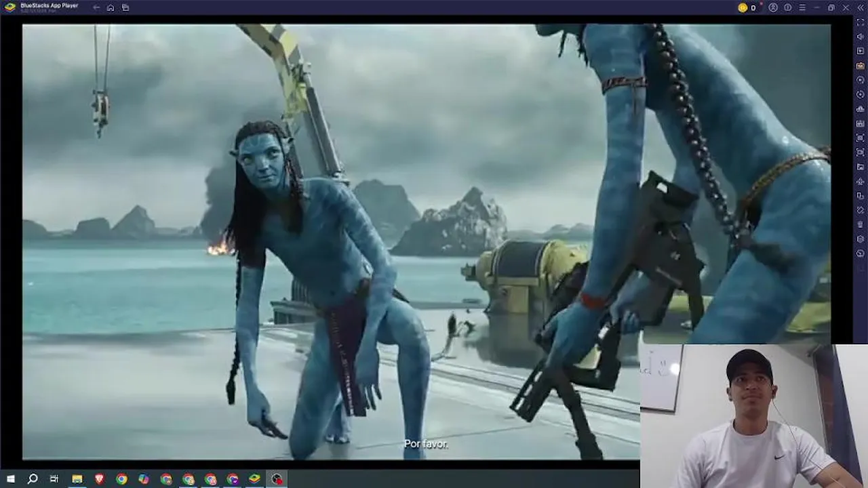The height and width of the screenshot is (488, 868).
Task: Open OBS Studio from the taskbar
Action: [x=277, y=479]
